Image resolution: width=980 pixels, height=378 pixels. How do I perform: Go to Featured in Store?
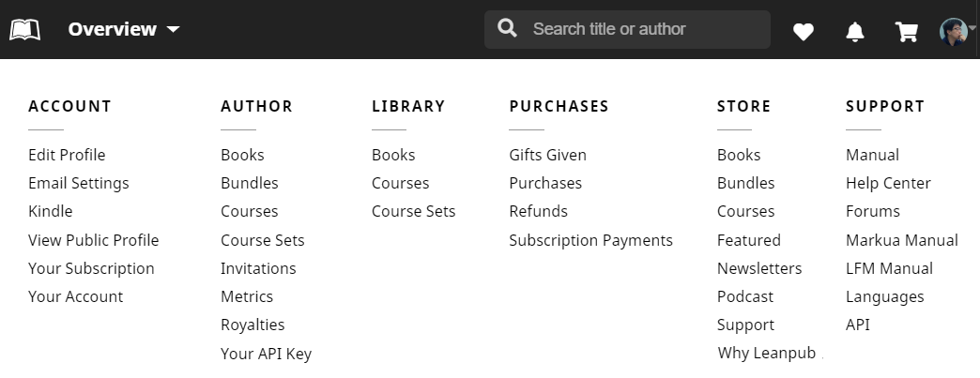pyautogui.click(x=748, y=240)
